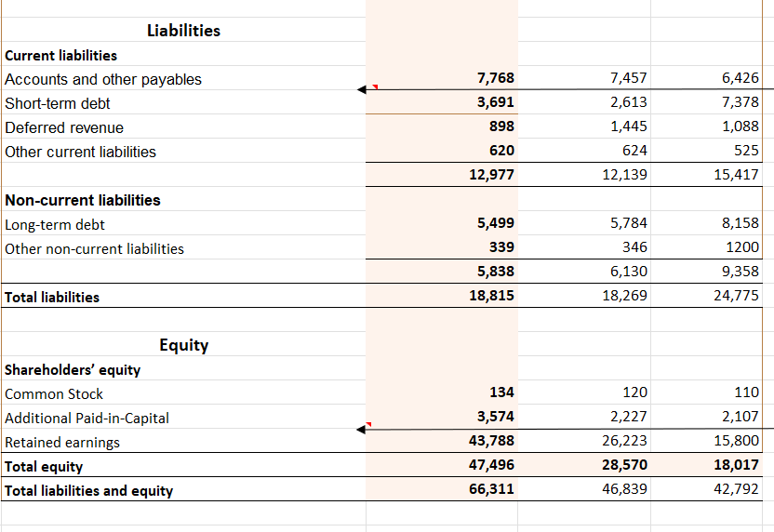
Task: Click the Shareholders' equity label
Action: (x=73, y=369)
